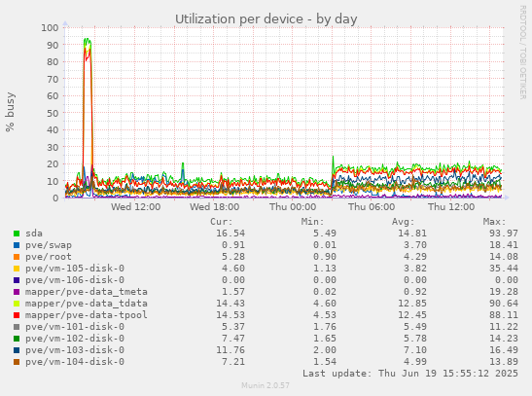The width and height of the screenshot is (532, 396).
Task: Click the purple pve-data_tmeta swatch
Action: click(17, 292)
